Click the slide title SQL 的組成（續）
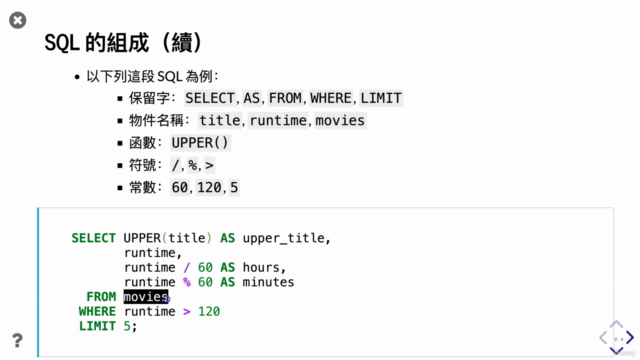 [123, 43]
